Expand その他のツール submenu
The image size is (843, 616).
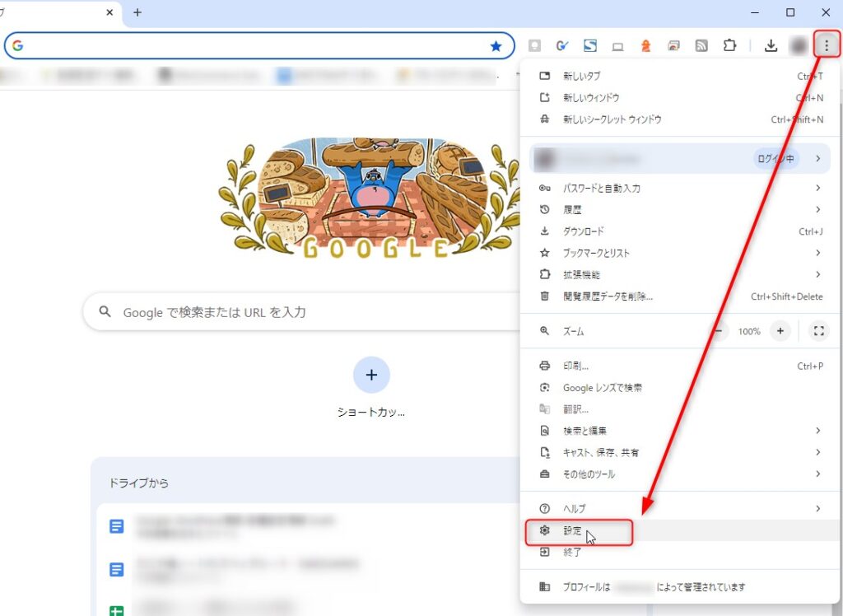(681, 474)
